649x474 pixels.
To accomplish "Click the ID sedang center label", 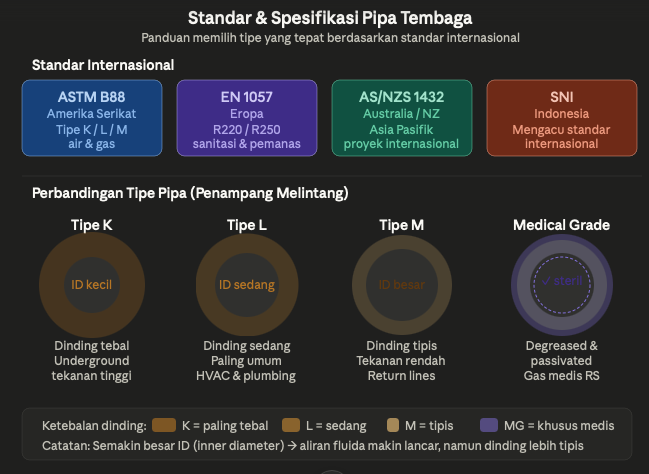I will (x=247, y=285).
